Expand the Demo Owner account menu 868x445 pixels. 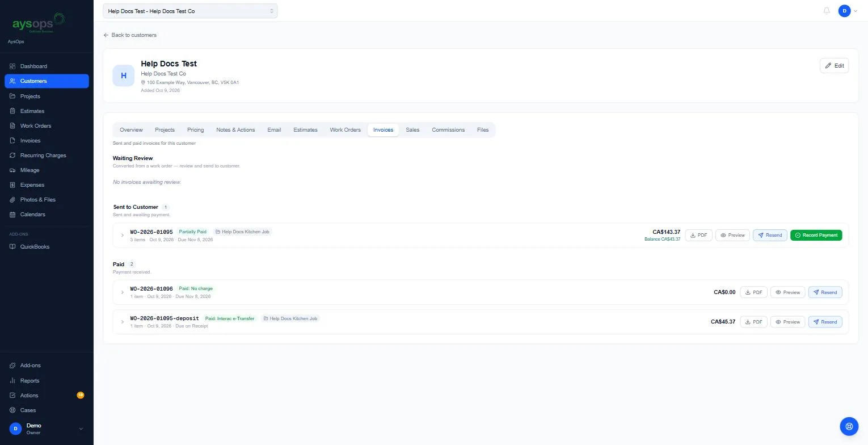47,429
